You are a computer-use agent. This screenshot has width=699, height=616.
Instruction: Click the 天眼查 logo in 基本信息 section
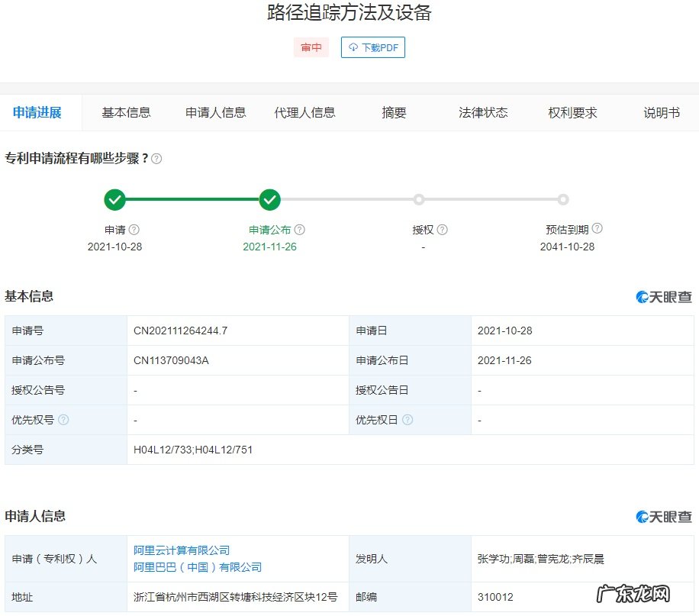[x=662, y=296]
